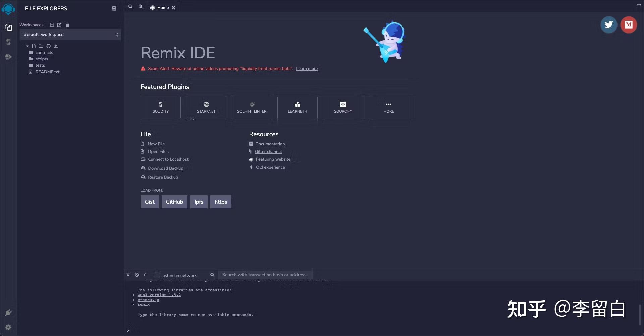Clear the console with the ban icon
This screenshot has width=644, height=336.
(137, 275)
